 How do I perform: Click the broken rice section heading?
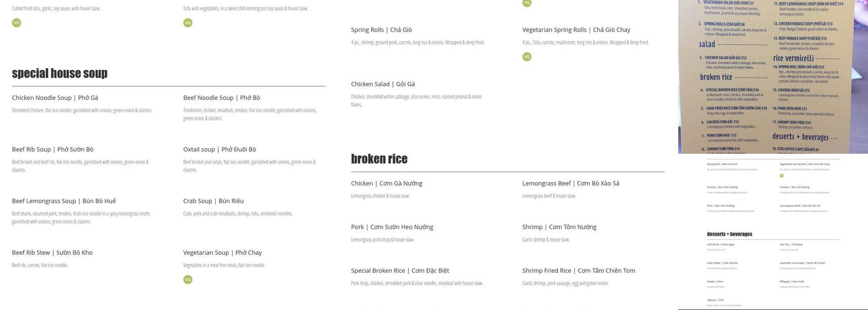point(379,159)
